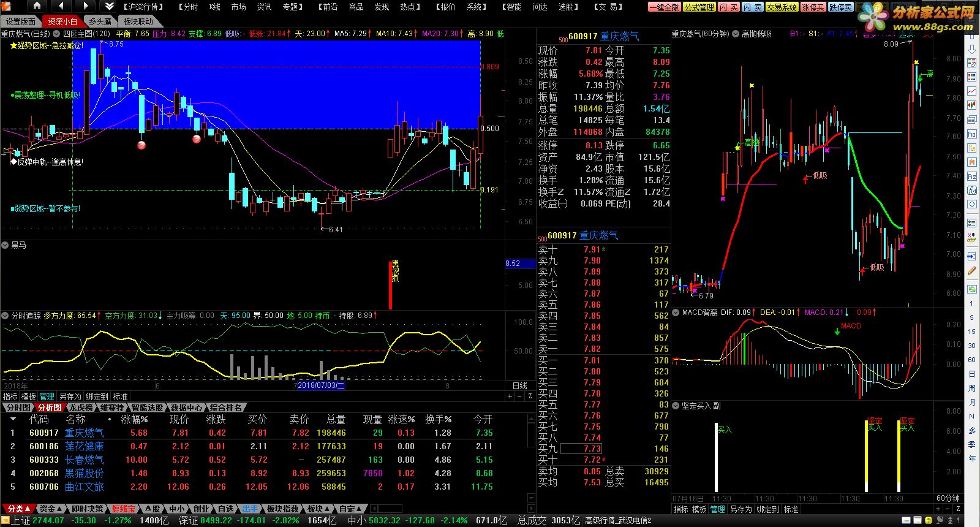
Task: Expand the 黑马 indicator panel dropdown
Action: (6, 245)
